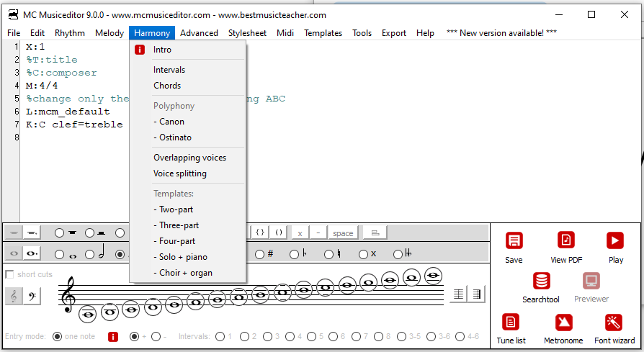Image resolution: width=644 pixels, height=352 pixels.
Task: Click the icon button right of space
Action: [x=375, y=233]
